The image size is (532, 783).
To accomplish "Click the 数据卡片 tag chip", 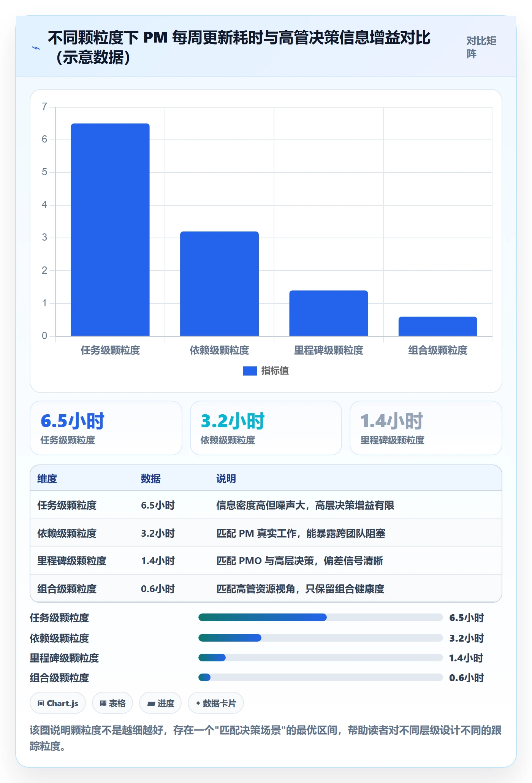I will pyautogui.click(x=216, y=703).
